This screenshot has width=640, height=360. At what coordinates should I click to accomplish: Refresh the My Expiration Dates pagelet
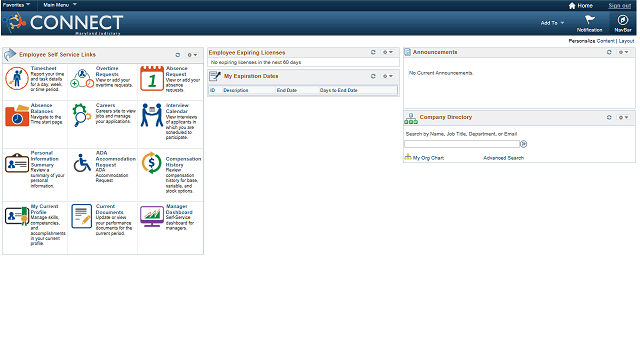coord(373,76)
